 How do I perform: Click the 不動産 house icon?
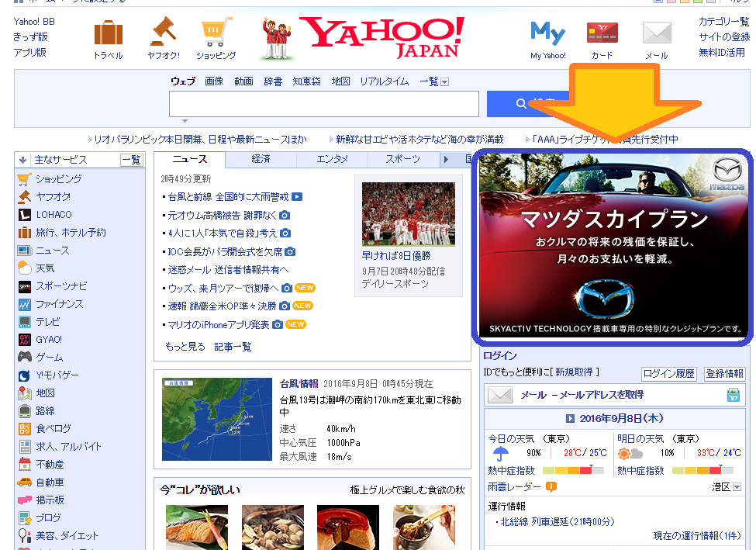(x=24, y=464)
